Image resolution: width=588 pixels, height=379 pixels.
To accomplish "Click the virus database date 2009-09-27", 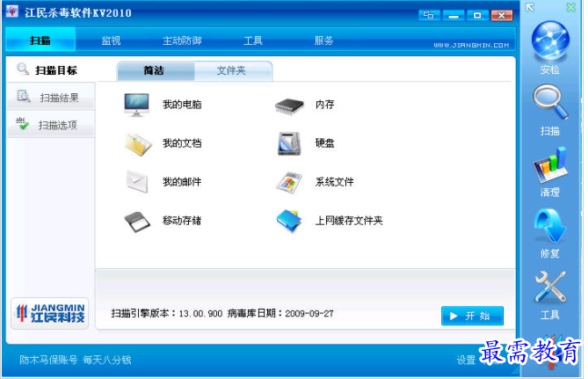I will [309, 314].
